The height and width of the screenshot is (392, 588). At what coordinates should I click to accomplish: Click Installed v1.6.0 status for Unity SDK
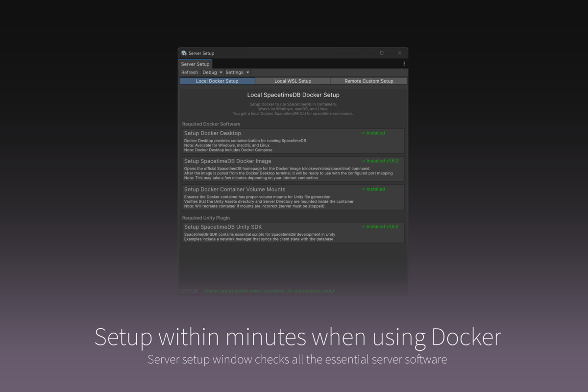coord(380,227)
